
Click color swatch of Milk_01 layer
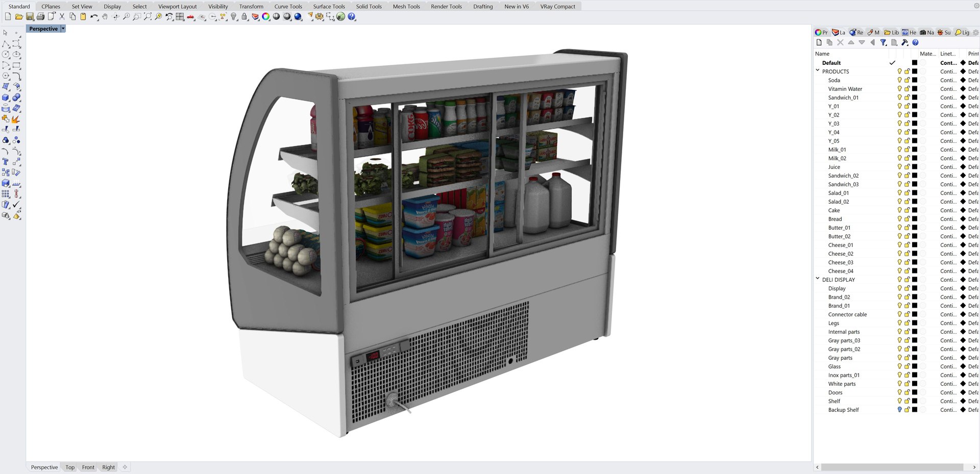pos(915,149)
